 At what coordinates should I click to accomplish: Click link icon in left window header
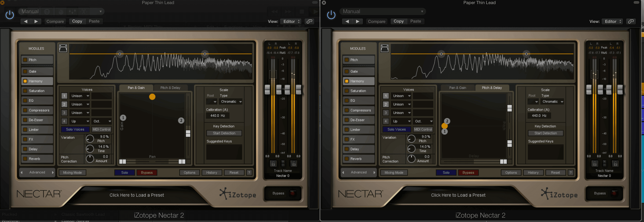click(x=309, y=21)
